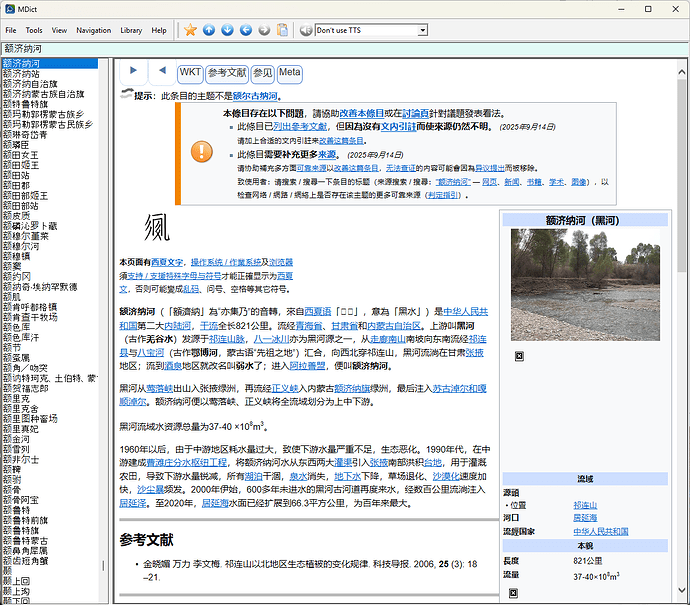Open the Navigation menu
This screenshot has height=605, width=690.
click(94, 31)
